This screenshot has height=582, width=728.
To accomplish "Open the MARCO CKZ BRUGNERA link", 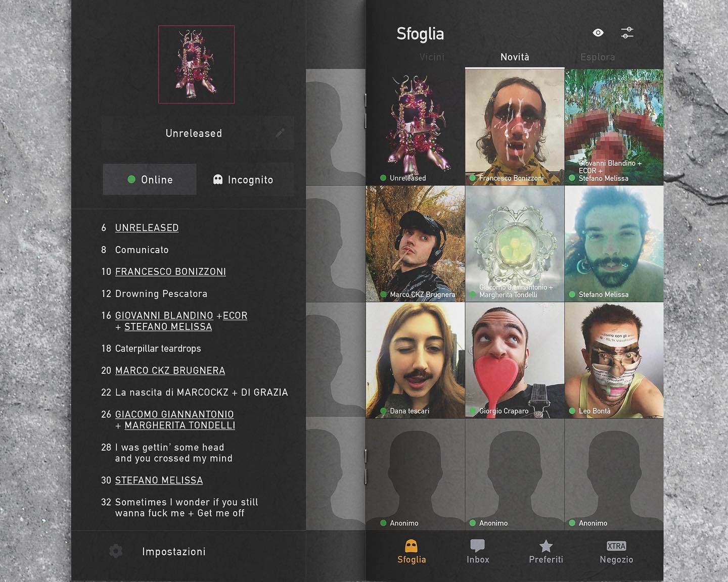I will [x=170, y=370].
